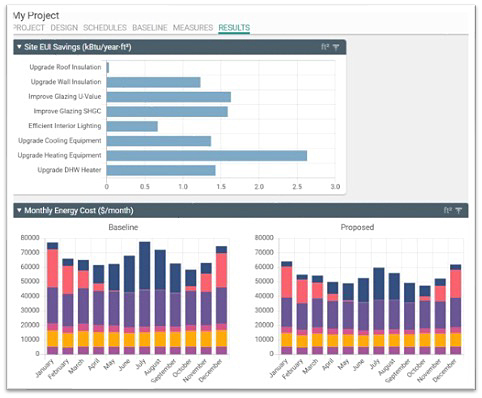Click the June bar in Baseline chart
This screenshot has height=398, width=482.
129,305
